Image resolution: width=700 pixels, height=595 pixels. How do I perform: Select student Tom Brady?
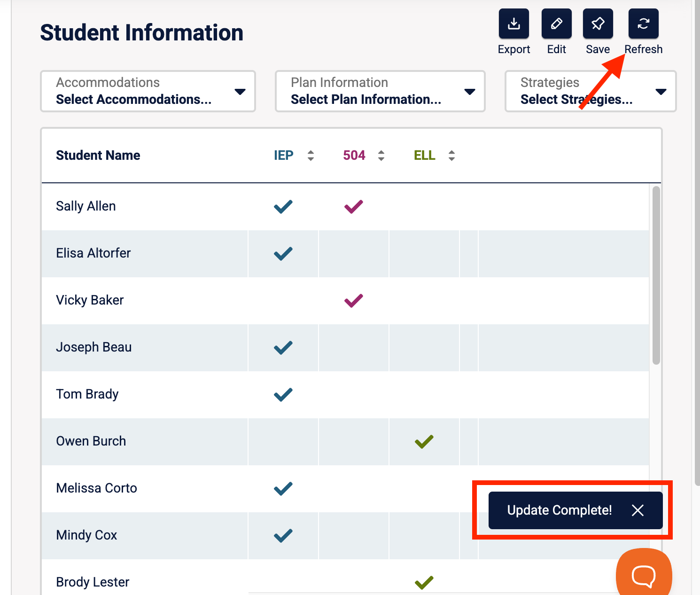click(x=87, y=394)
